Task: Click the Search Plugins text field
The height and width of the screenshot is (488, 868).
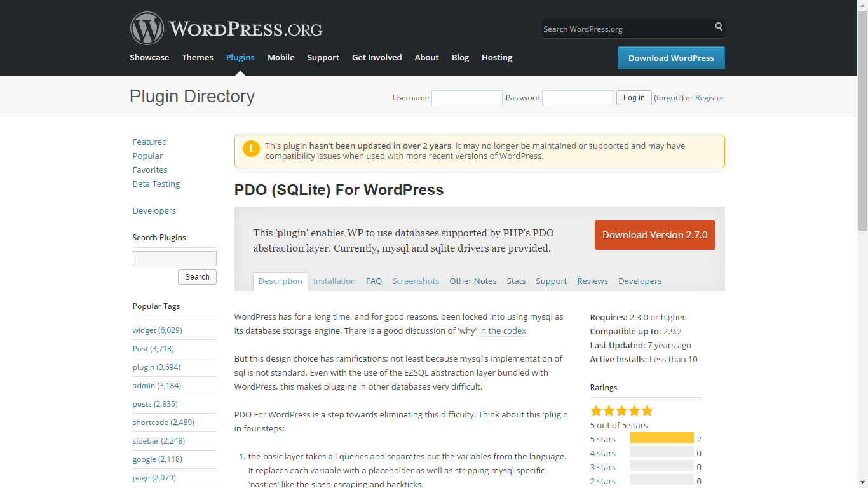Action: pyautogui.click(x=175, y=259)
